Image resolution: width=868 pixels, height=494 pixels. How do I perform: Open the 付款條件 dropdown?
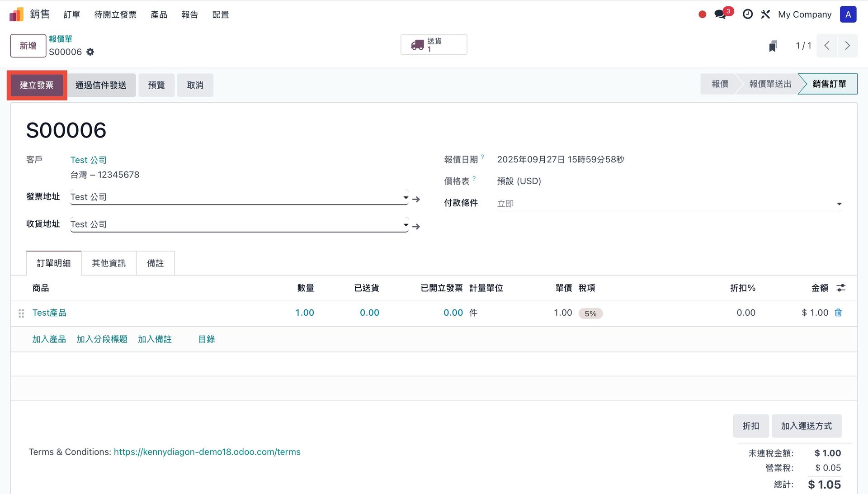click(839, 204)
